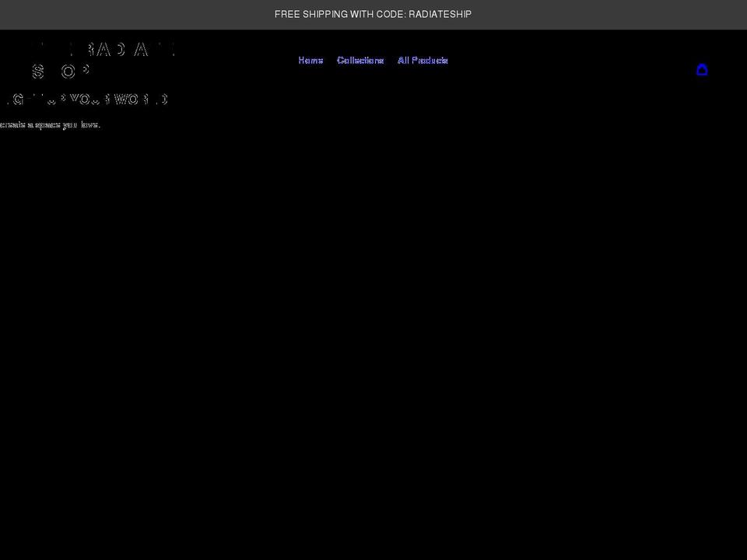Select the RADIATESHIP promo code text
The height and width of the screenshot is (560, 747).
441,14
